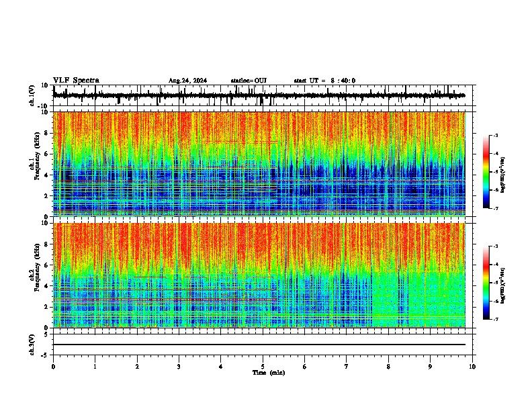Viewport: 532px width, 411px height.
Task: Click the time axis tick label "5"
Action: 263,367
